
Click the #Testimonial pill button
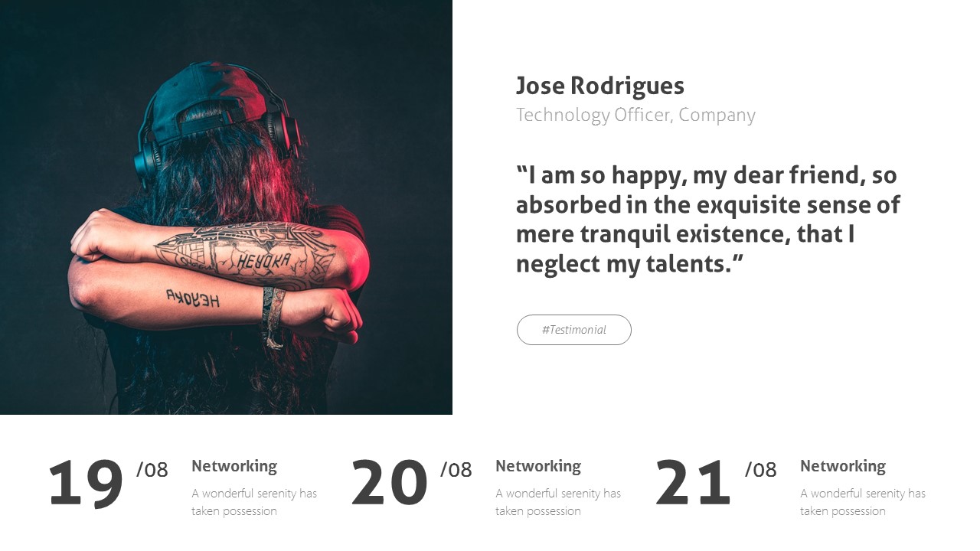click(x=573, y=330)
